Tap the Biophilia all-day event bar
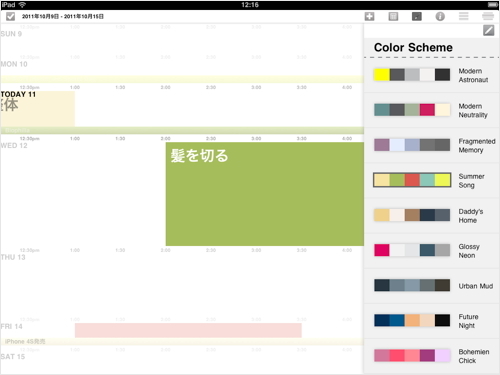This screenshot has height=375, width=500. coord(182,130)
